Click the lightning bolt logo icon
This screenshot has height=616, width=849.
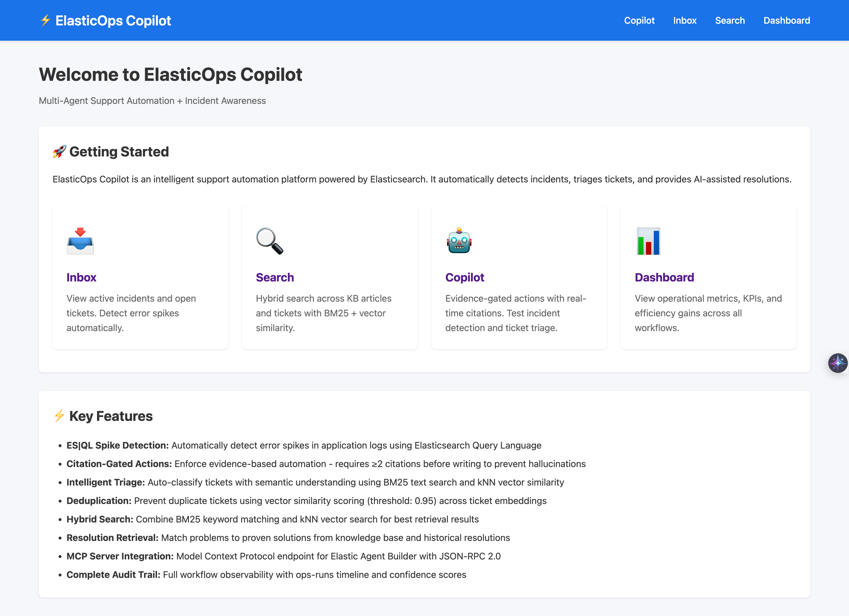[x=45, y=20]
